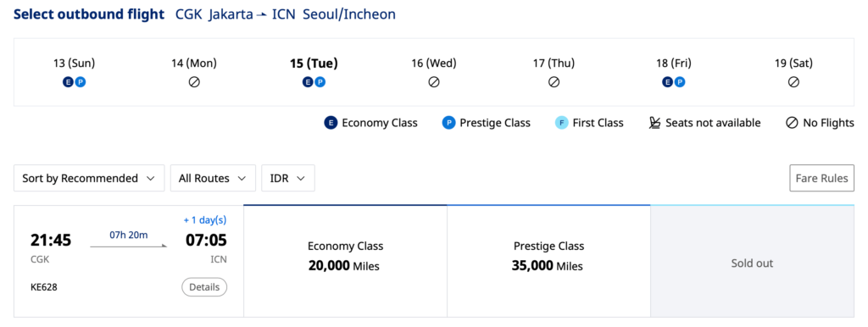The height and width of the screenshot is (327, 868).
Task: Click Seats not available legend icon
Action: click(655, 123)
